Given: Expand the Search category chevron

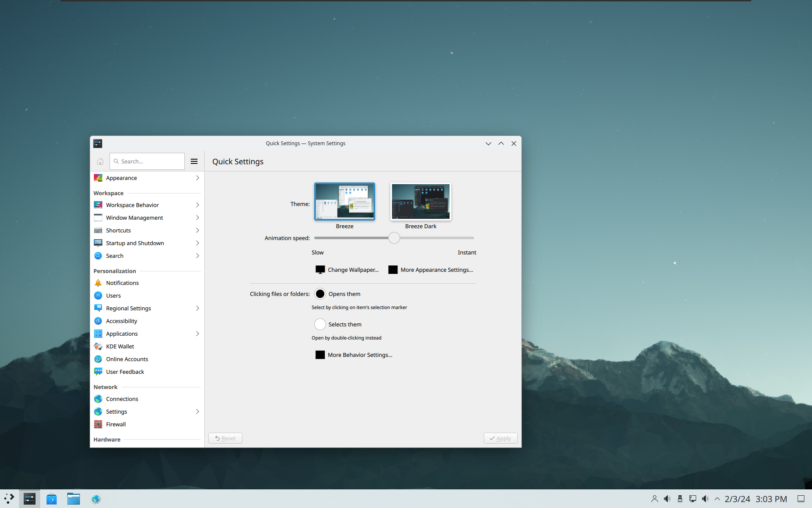Looking at the screenshot, I should click(198, 256).
